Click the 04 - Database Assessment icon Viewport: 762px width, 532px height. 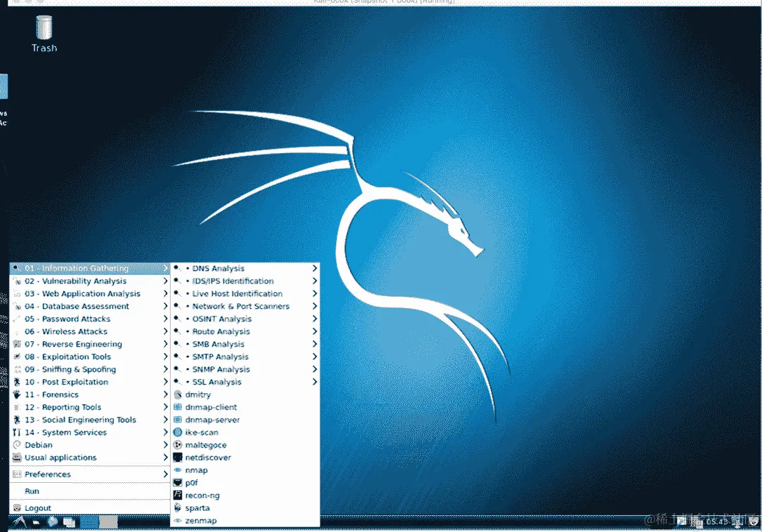[17, 306]
